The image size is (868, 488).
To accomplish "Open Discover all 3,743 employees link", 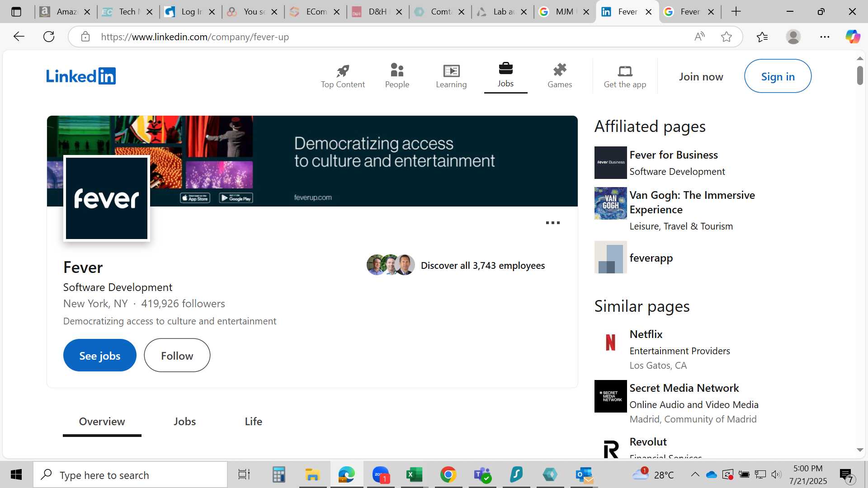I will (x=483, y=266).
